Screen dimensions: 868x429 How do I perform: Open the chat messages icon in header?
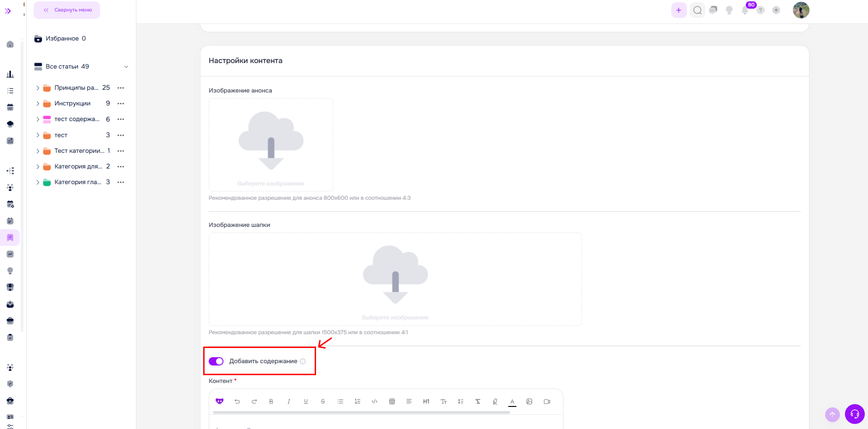coord(713,10)
